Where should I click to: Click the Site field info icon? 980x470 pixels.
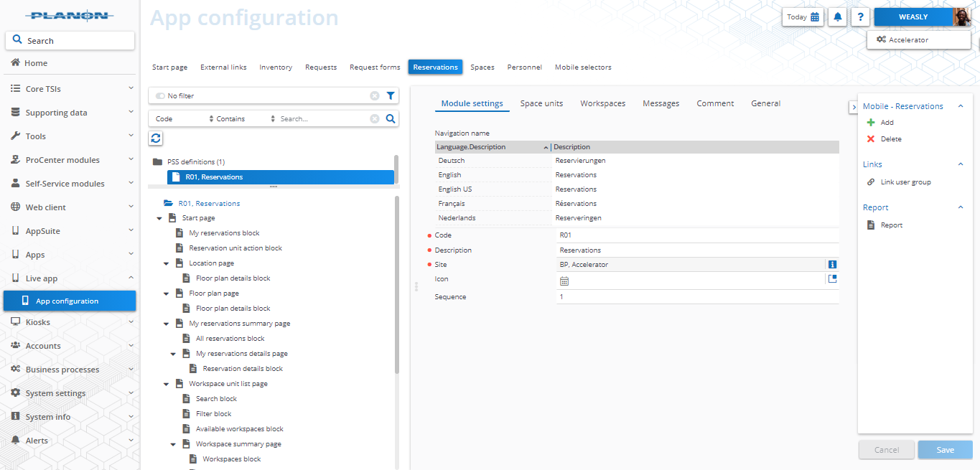pyautogui.click(x=831, y=264)
